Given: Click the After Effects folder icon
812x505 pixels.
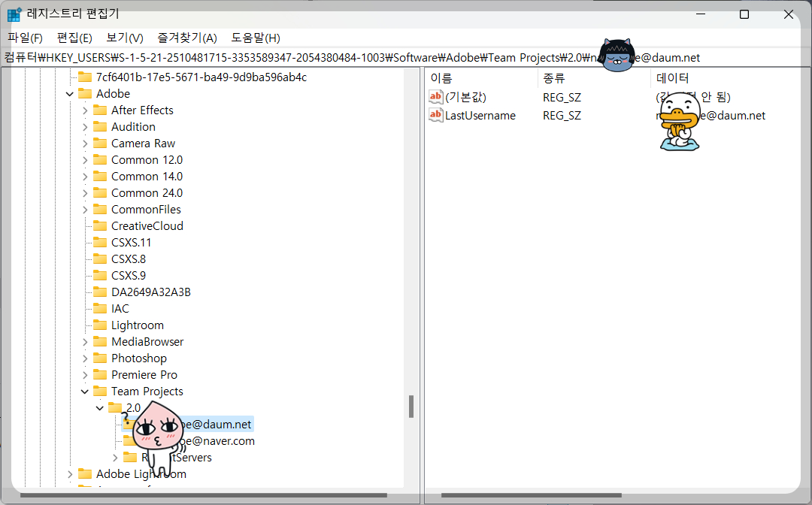Looking at the screenshot, I should (100, 110).
